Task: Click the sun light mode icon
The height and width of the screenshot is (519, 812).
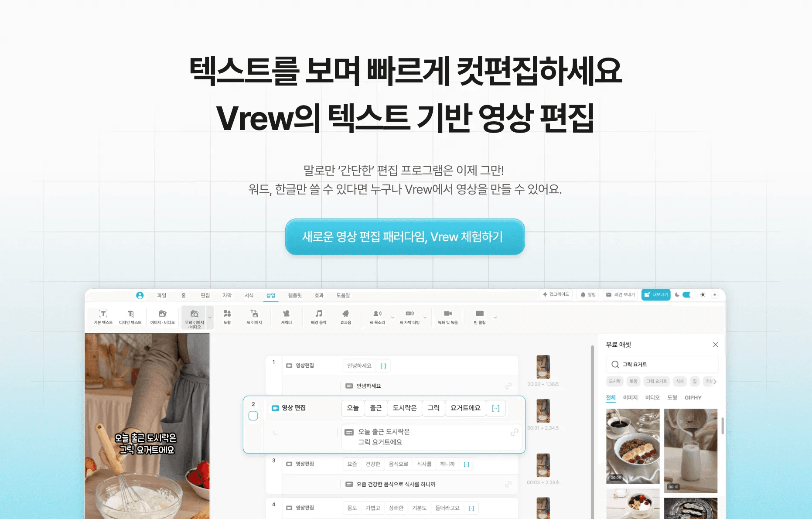Action: (x=703, y=295)
